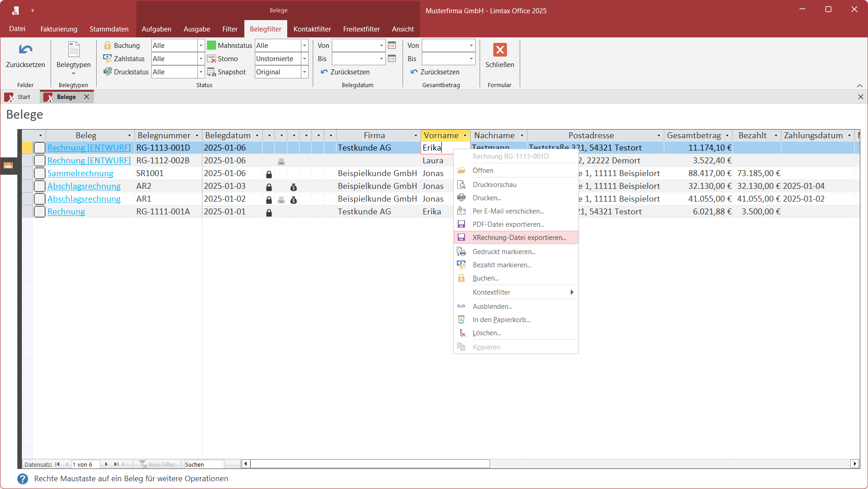Click the printer icon in RG-1112-002B row
868x489 pixels.
tap(281, 161)
